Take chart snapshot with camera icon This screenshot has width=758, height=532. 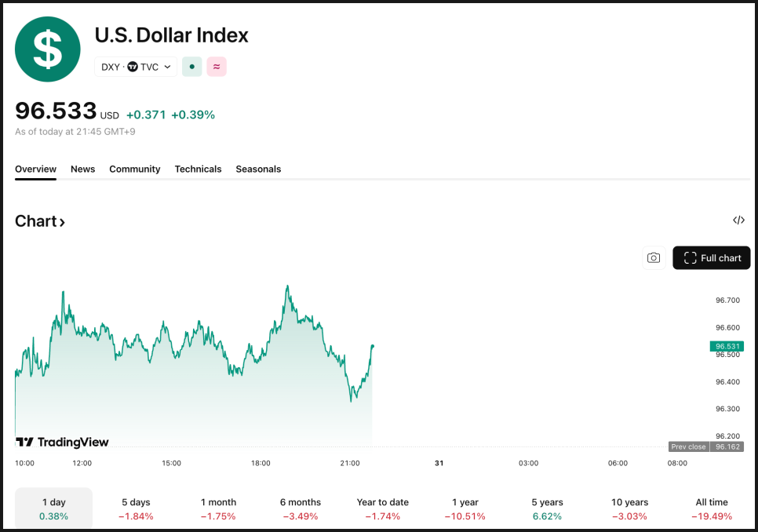654,257
